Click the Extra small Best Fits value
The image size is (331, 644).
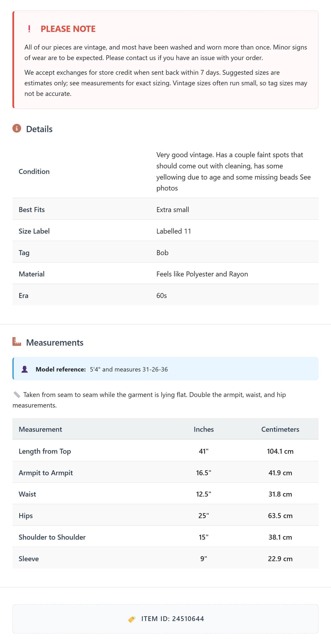click(173, 210)
